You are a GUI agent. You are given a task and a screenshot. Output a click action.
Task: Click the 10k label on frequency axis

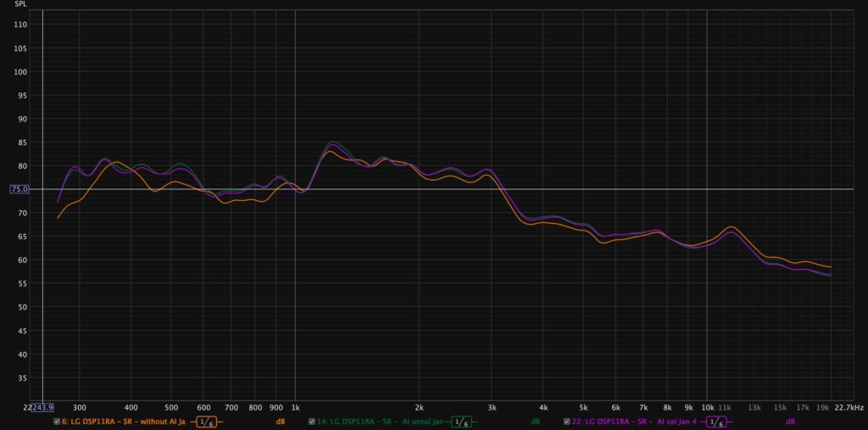[707, 407]
